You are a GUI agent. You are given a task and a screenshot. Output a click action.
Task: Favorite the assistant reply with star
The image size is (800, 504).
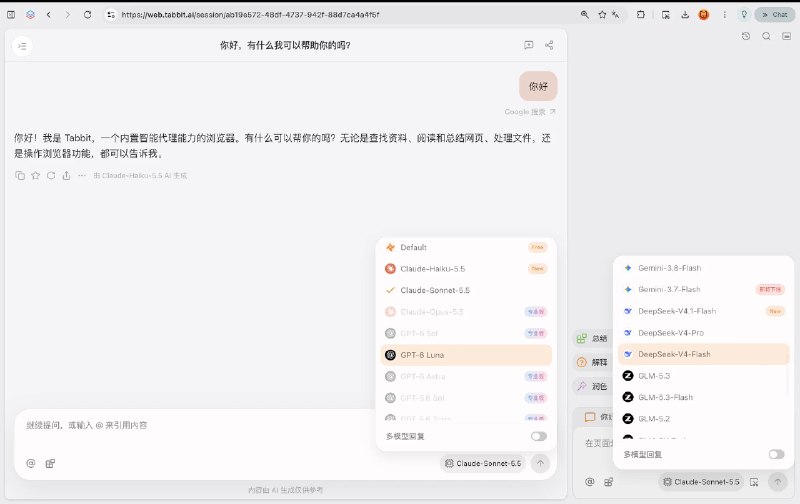pyautogui.click(x=35, y=175)
